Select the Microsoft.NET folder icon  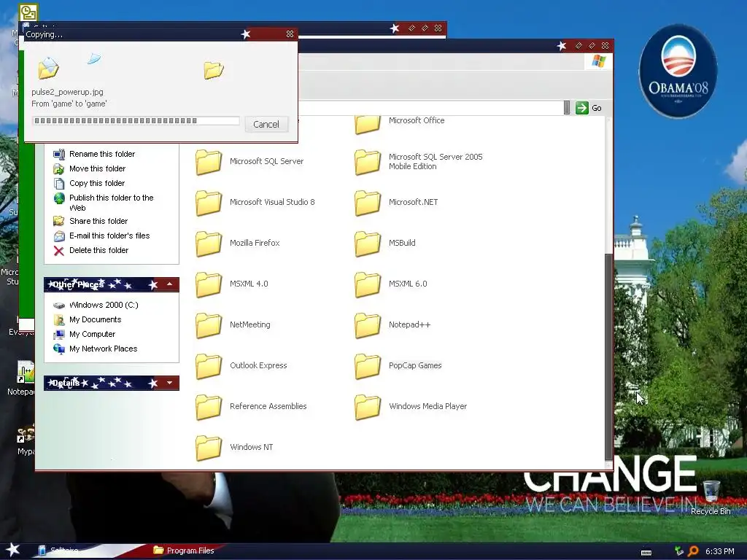pyautogui.click(x=368, y=203)
